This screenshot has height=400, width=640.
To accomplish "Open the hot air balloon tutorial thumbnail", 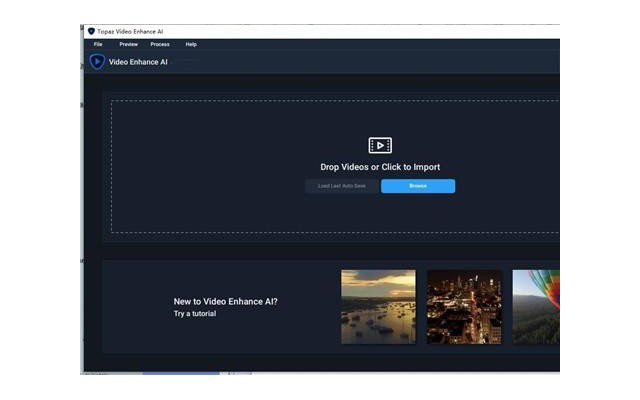I will point(536,307).
